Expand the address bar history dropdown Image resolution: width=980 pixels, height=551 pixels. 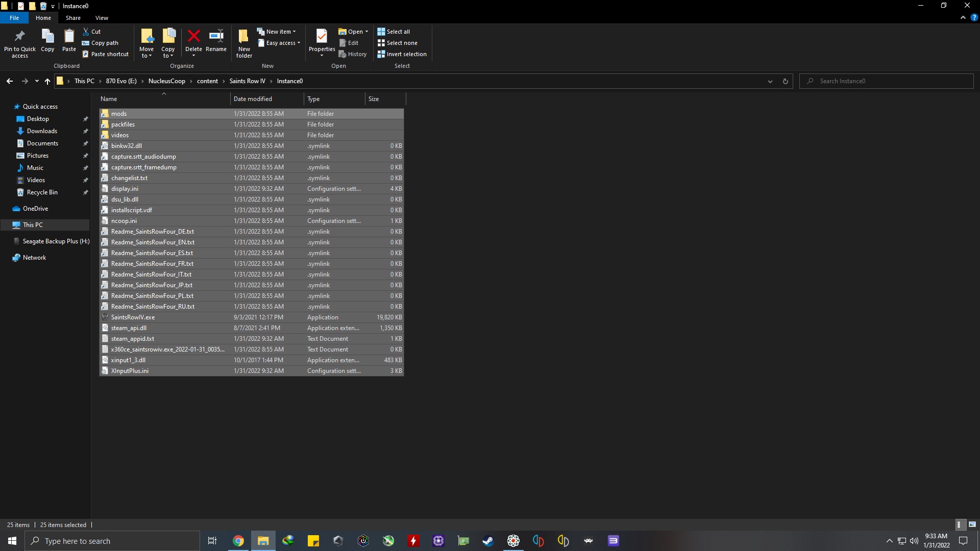click(x=770, y=81)
